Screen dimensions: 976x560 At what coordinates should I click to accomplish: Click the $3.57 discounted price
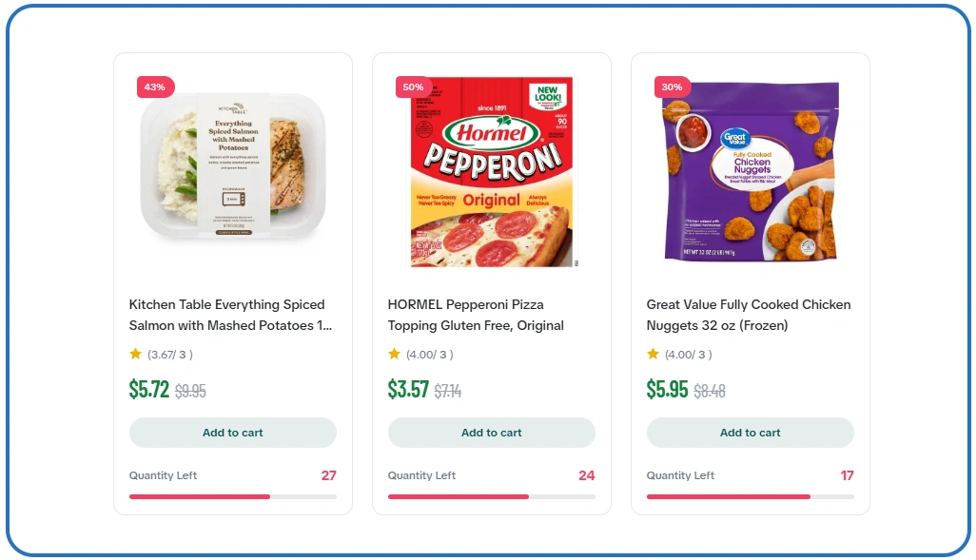[x=408, y=389]
